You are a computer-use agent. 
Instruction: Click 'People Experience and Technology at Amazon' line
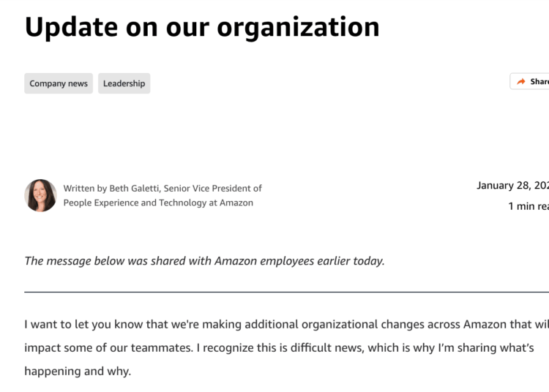click(158, 203)
